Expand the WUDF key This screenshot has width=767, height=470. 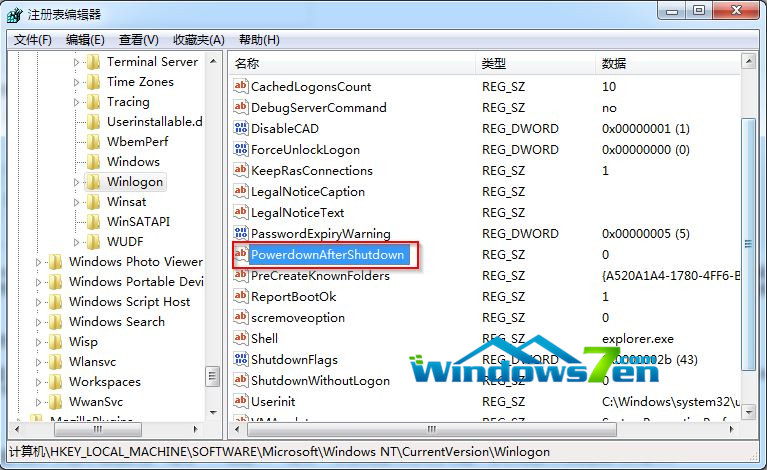tap(76, 242)
